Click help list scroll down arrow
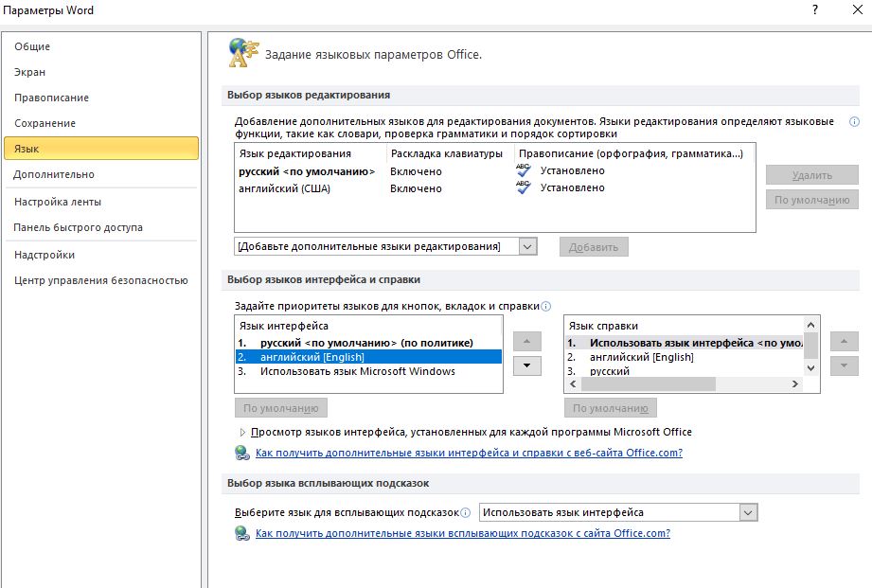This screenshot has width=872, height=588. 810,367
